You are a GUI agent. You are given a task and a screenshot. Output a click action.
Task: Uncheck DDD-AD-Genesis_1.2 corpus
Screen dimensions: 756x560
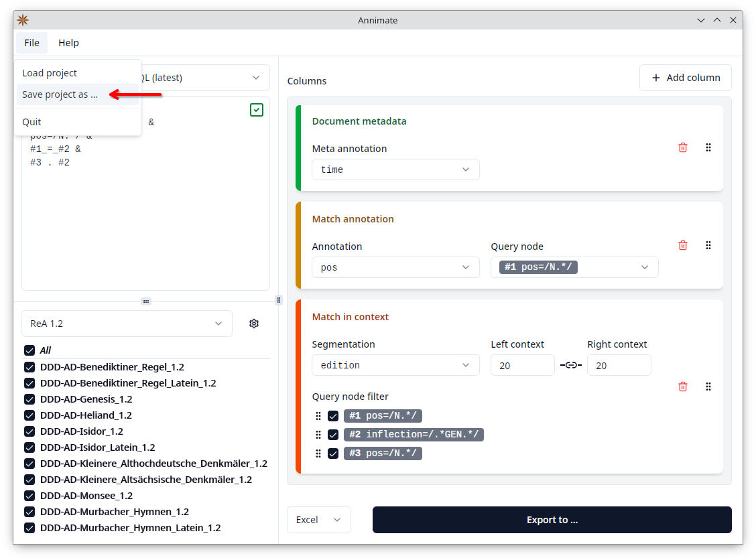click(x=29, y=399)
